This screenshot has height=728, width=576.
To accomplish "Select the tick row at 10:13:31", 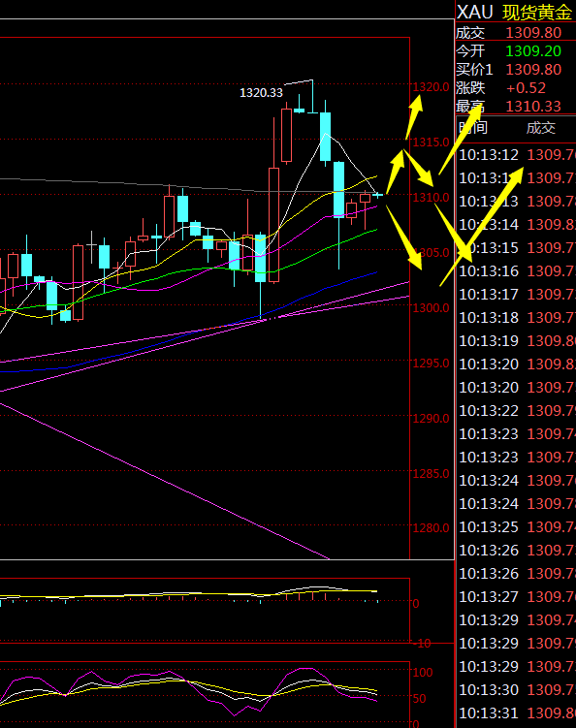I will (x=516, y=712).
